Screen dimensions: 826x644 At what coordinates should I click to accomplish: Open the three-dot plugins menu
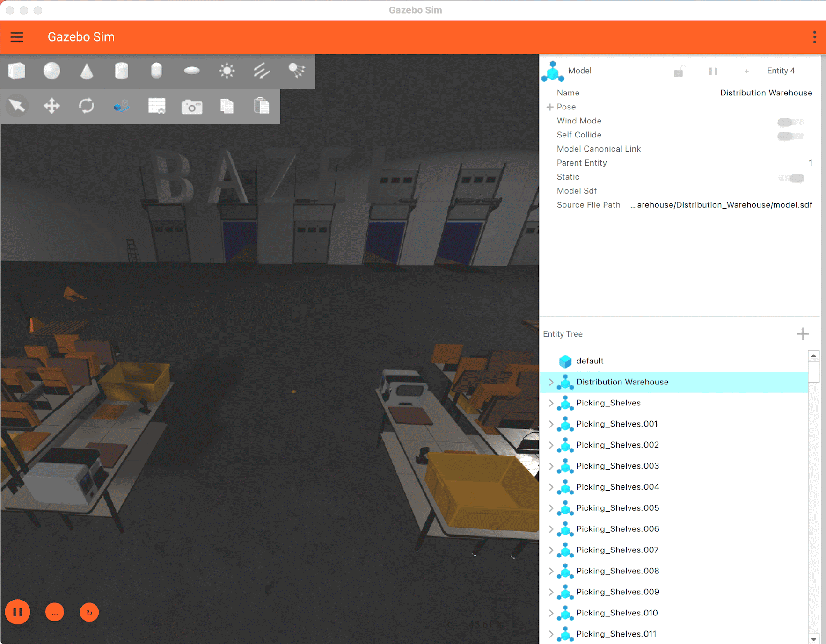pyautogui.click(x=814, y=37)
